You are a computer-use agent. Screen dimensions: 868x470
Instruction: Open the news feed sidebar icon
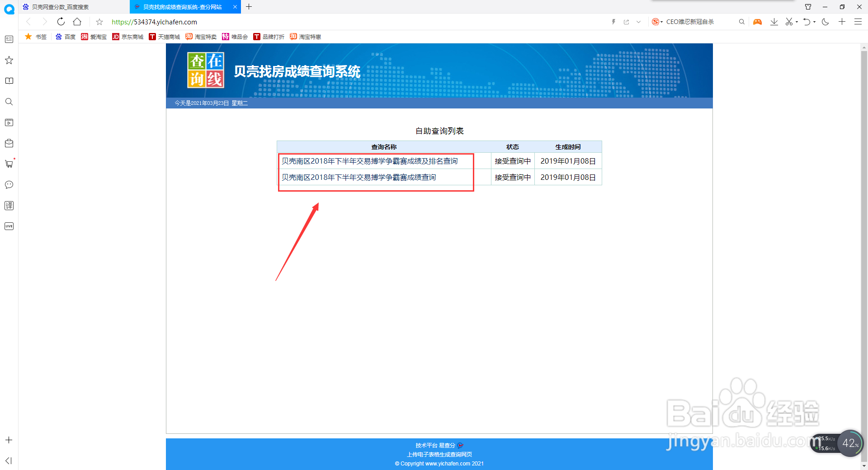[9, 39]
